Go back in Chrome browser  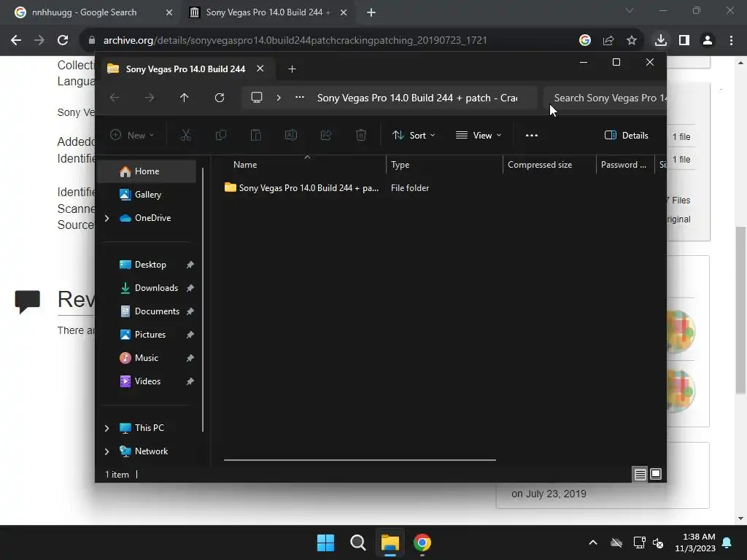click(x=16, y=41)
